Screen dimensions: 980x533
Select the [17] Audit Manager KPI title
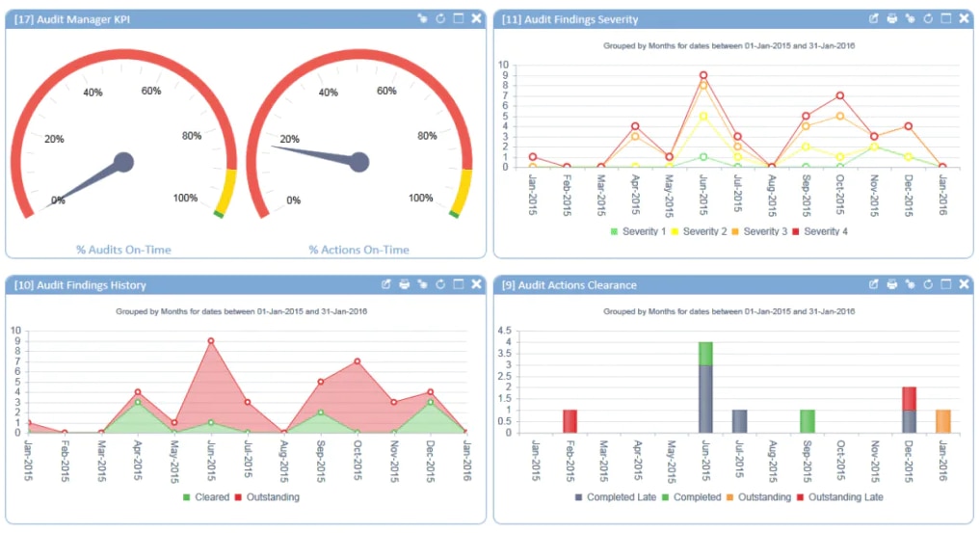pyautogui.click(x=72, y=19)
